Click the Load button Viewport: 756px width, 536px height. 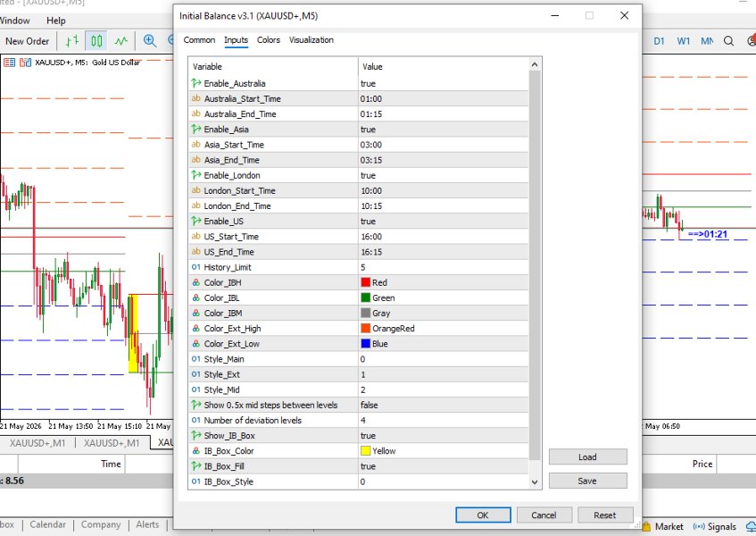coord(587,456)
